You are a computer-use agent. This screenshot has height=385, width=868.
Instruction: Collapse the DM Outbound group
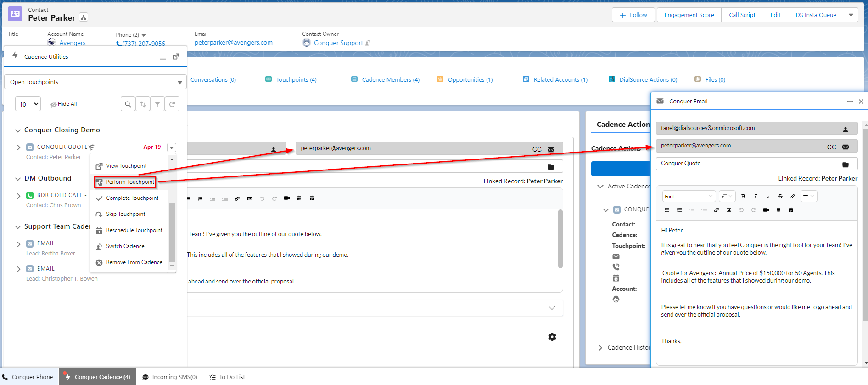pos(18,179)
